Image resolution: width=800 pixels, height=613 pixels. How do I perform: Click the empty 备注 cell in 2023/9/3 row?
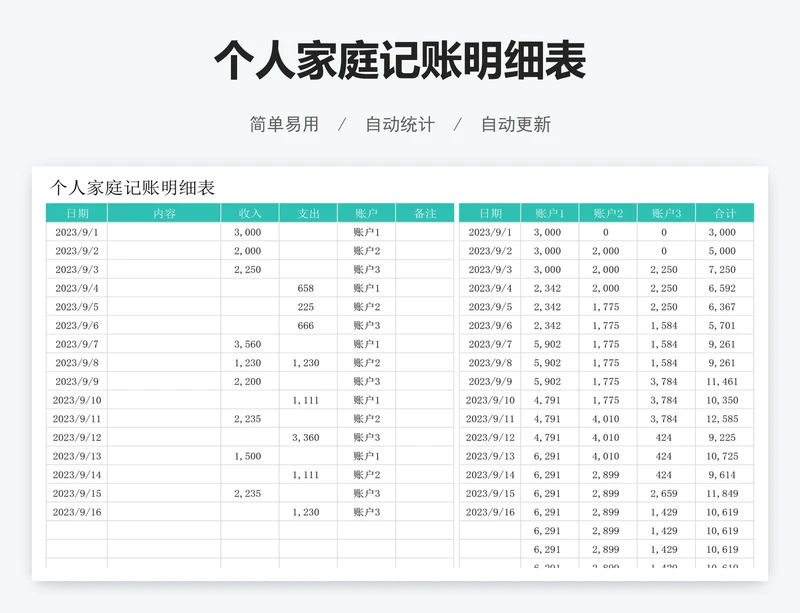[424, 269]
